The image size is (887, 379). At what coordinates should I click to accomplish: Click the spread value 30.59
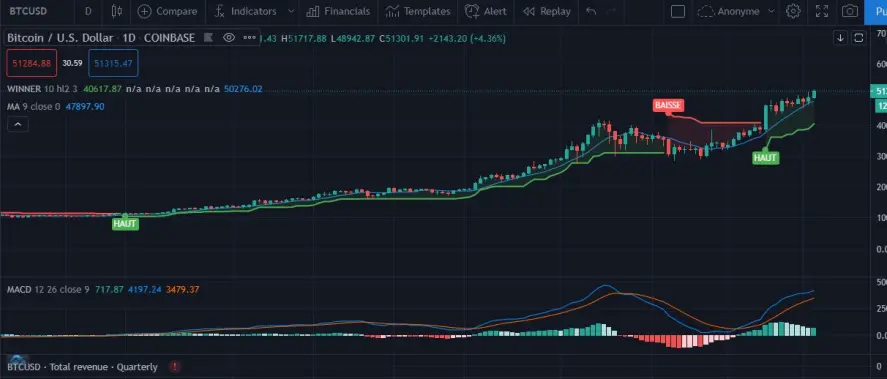tap(72, 63)
